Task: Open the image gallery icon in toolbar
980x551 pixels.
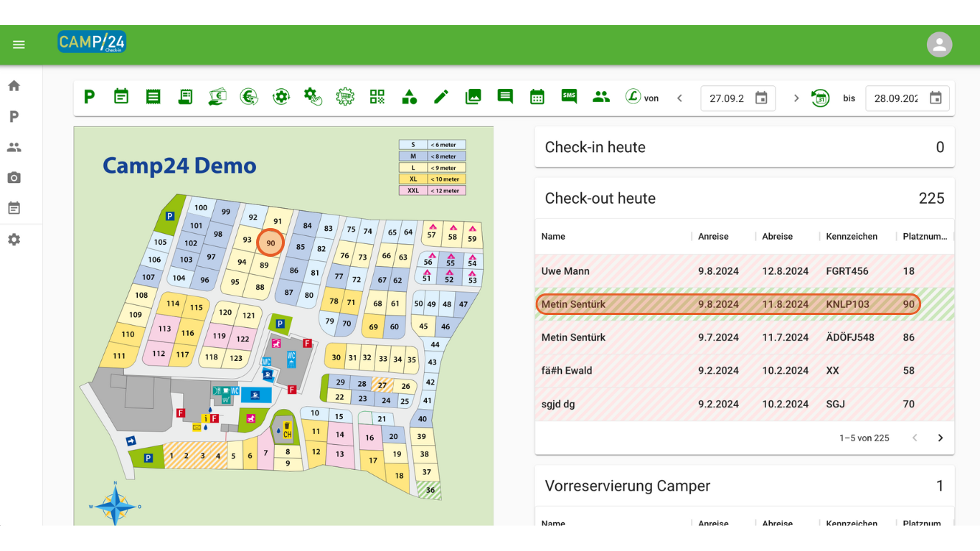Action: pyautogui.click(x=473, y=97)
